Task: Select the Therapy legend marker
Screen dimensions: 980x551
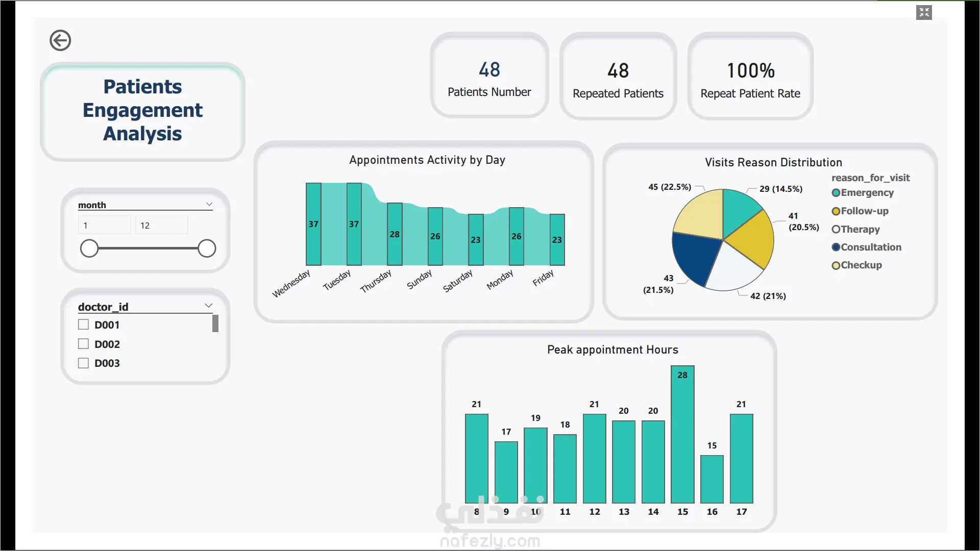Action: [x=836, y=230]
